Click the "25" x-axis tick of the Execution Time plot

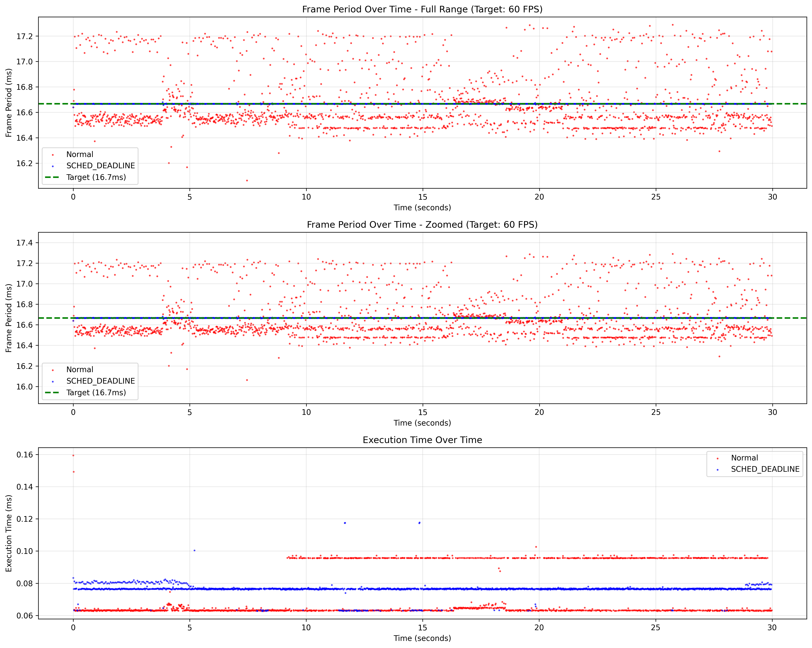(656, 627)
